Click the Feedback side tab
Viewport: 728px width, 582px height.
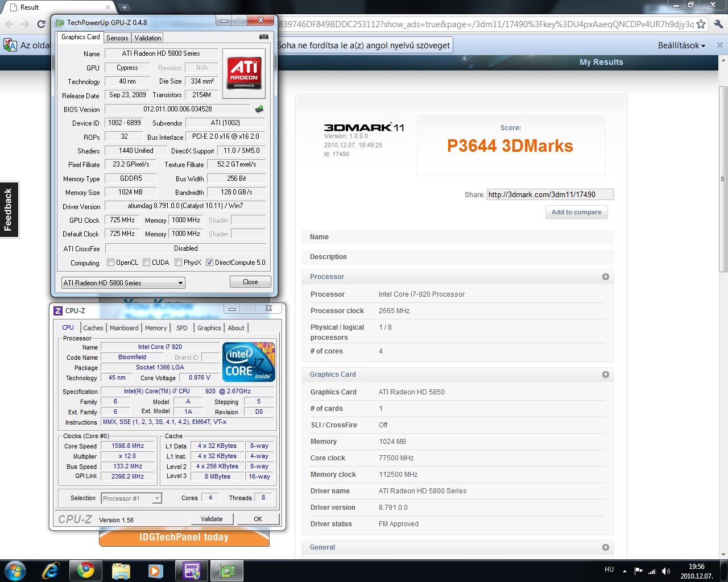pyautogui.click(x=9, y=210)
